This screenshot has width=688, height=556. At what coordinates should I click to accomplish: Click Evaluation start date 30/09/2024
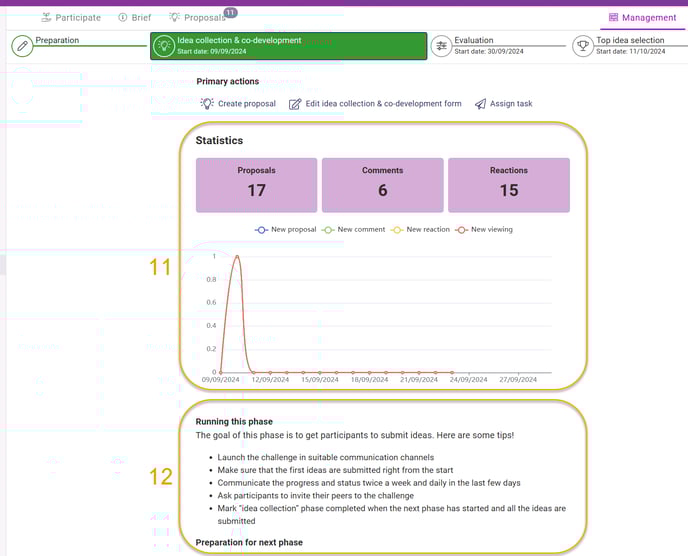pos(489,51)
